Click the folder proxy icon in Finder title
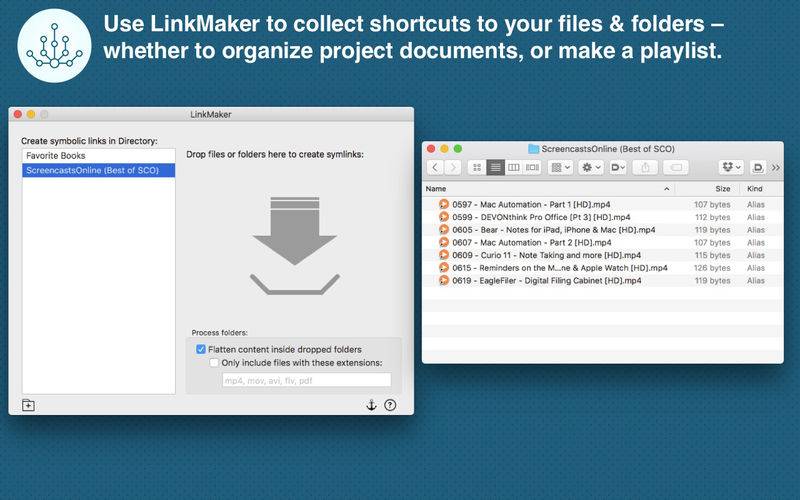The width and height of the screenshot is (800, 500). pos(534,149)
